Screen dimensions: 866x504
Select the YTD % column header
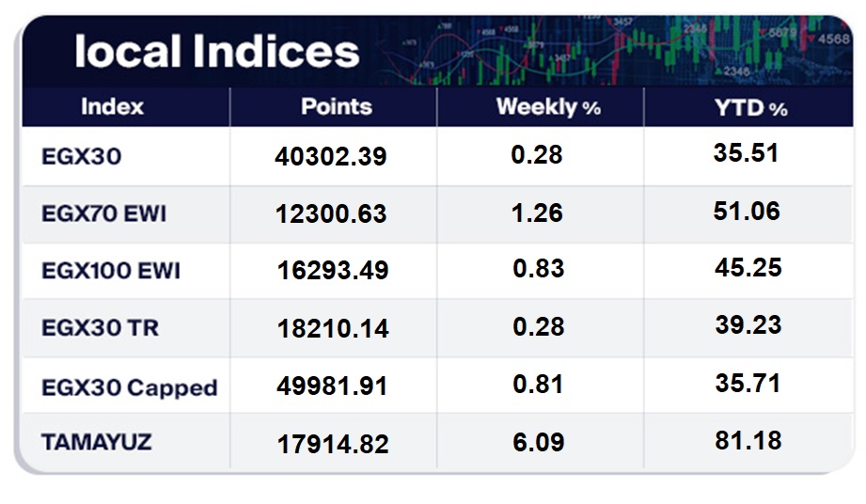click(x=749, y=107)
